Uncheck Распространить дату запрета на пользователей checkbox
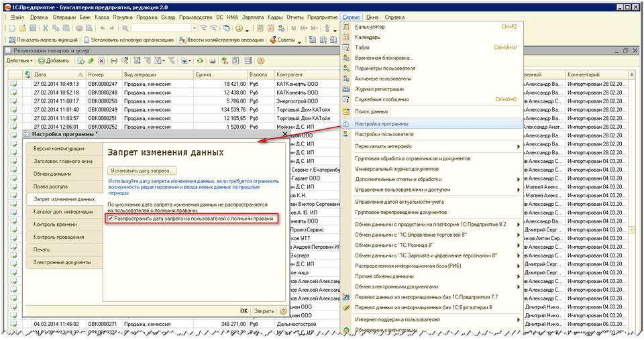Image resolution: width=644 pixels, height=340 pixels. (x=111, y=219)
